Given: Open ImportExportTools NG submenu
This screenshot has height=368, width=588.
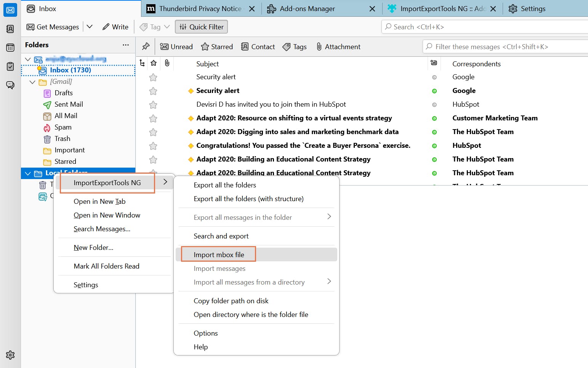Looking at the screenshot, I should pos(114,183).
